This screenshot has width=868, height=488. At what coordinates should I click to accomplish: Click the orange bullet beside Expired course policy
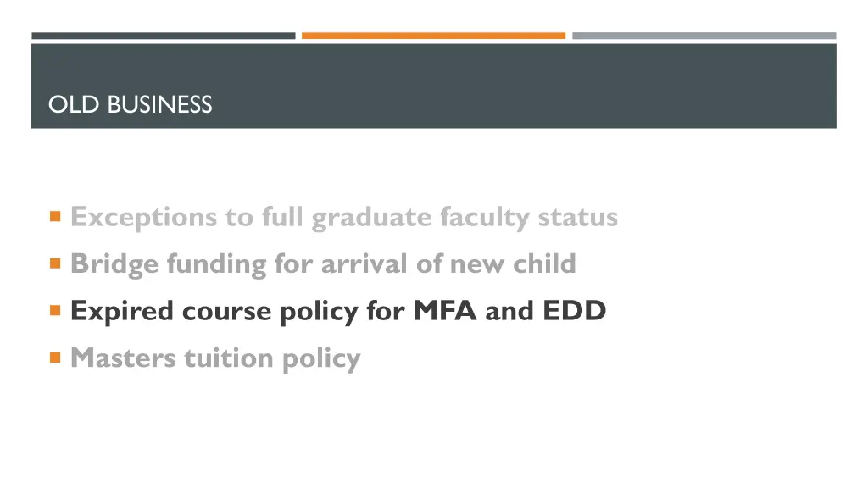click(55, 310)
